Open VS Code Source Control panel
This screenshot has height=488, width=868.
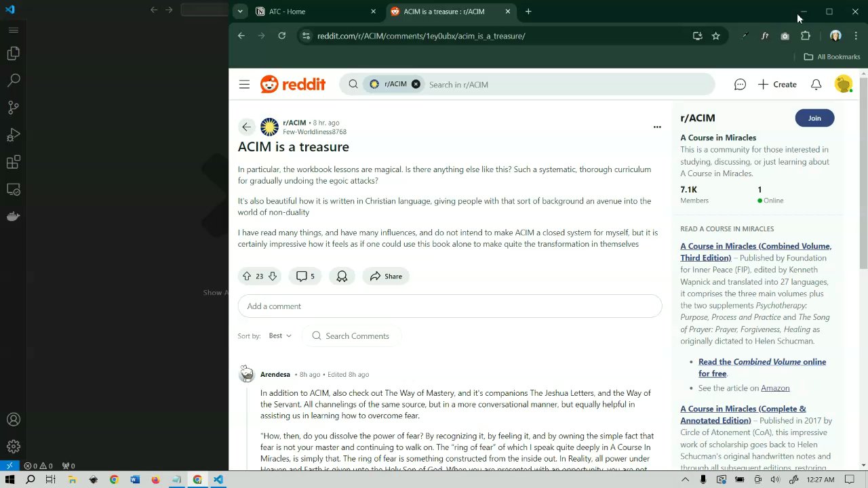[13, 108]
